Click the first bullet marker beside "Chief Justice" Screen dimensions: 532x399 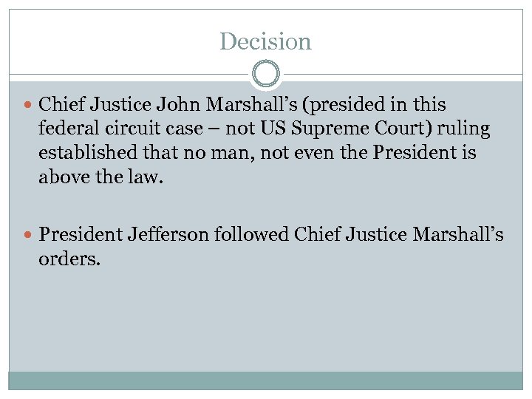[x=28, y=105]
